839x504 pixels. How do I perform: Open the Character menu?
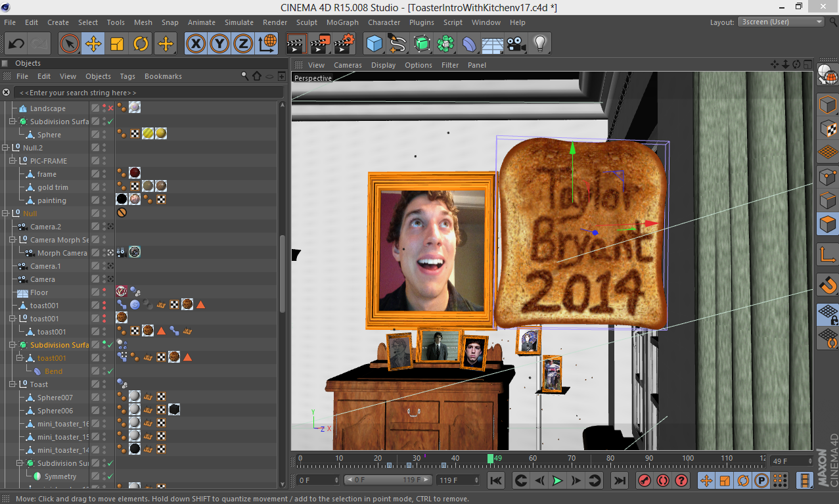coord(384,22)
